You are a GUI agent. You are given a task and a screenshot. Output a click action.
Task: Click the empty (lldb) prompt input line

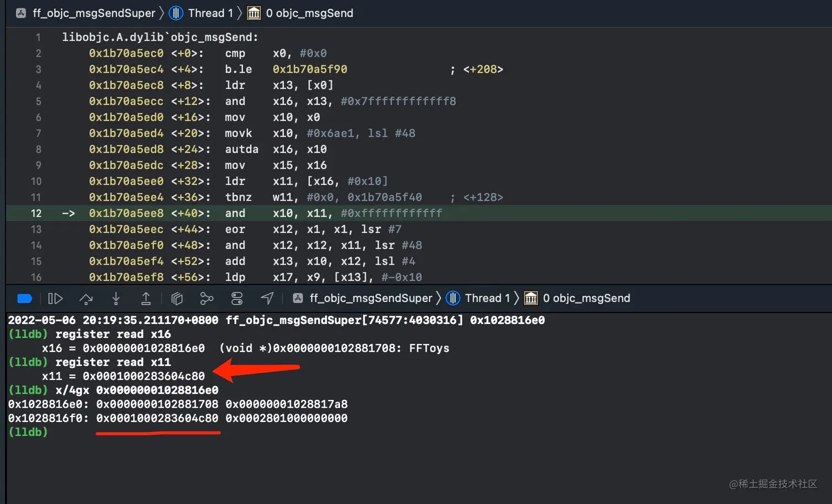28,432
